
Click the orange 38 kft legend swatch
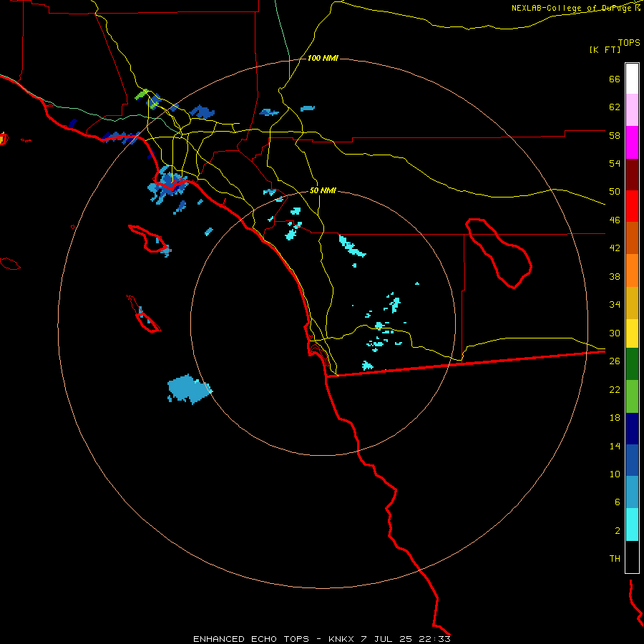pos(632,270)
